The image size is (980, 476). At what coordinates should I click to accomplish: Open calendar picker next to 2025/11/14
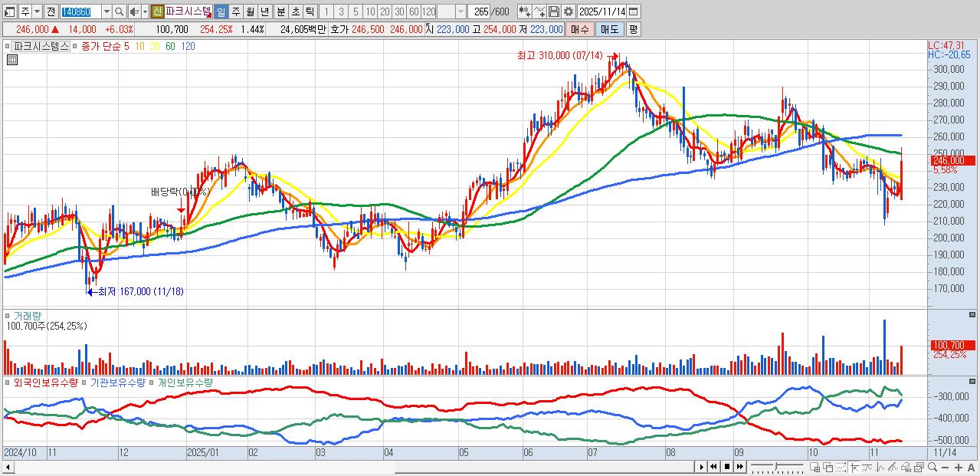pos(633,11)
